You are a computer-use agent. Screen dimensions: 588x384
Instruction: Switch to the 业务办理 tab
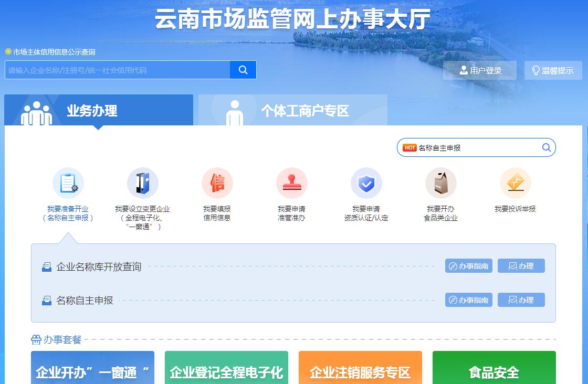click(99, 110)
